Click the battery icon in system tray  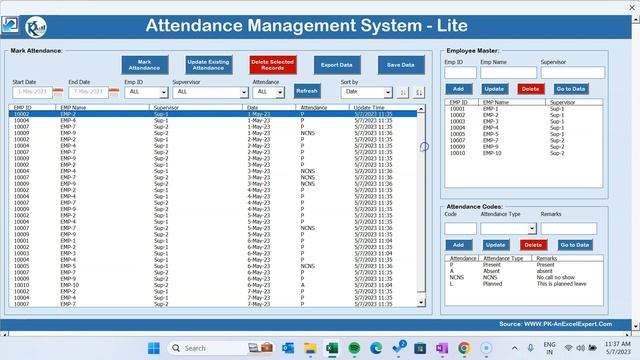(x=593, y=348)
